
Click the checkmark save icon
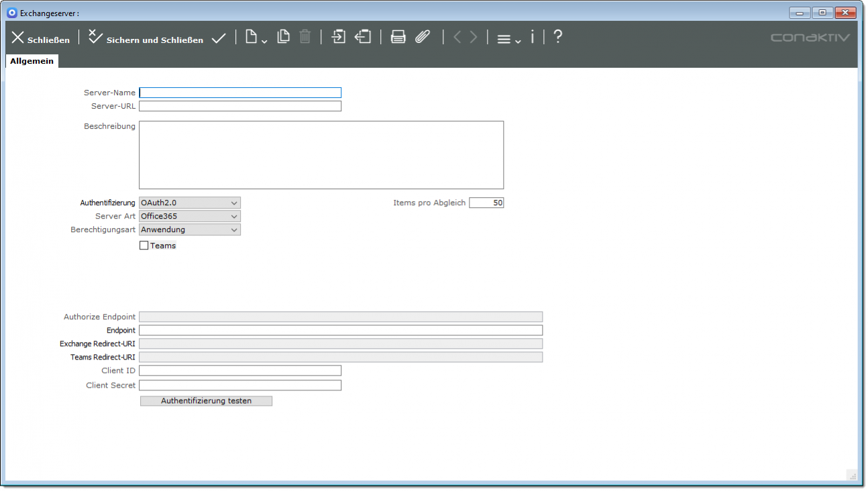click(219, 39)
